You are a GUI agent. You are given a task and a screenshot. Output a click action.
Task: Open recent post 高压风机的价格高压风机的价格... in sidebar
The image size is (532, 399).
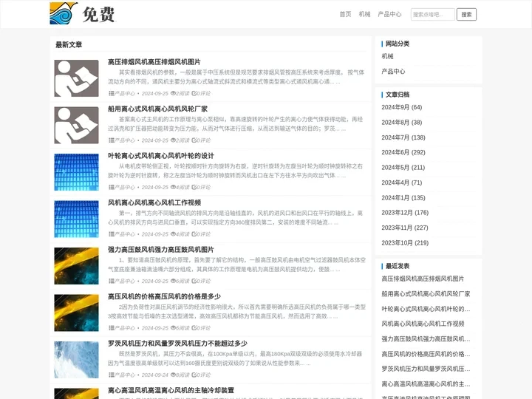pos(426,354)
